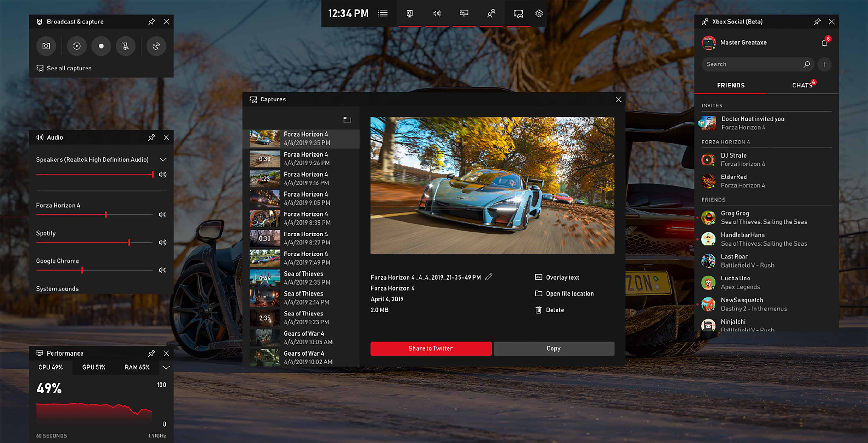Image resolution: width=868 pixels, height=443 pixels.
Task: Toggle the Captures gallery widget in top bar
Action: click(518, 14)
